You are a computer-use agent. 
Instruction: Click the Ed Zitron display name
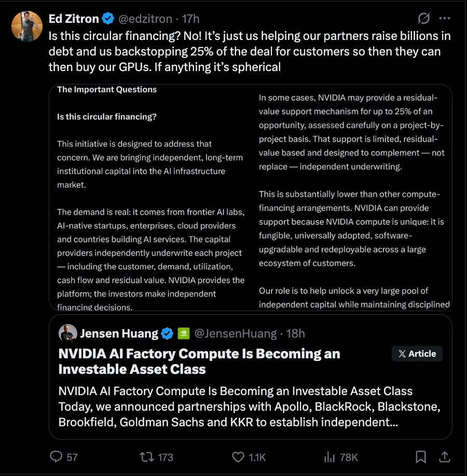pyautogui.click(x=74, y=19)
